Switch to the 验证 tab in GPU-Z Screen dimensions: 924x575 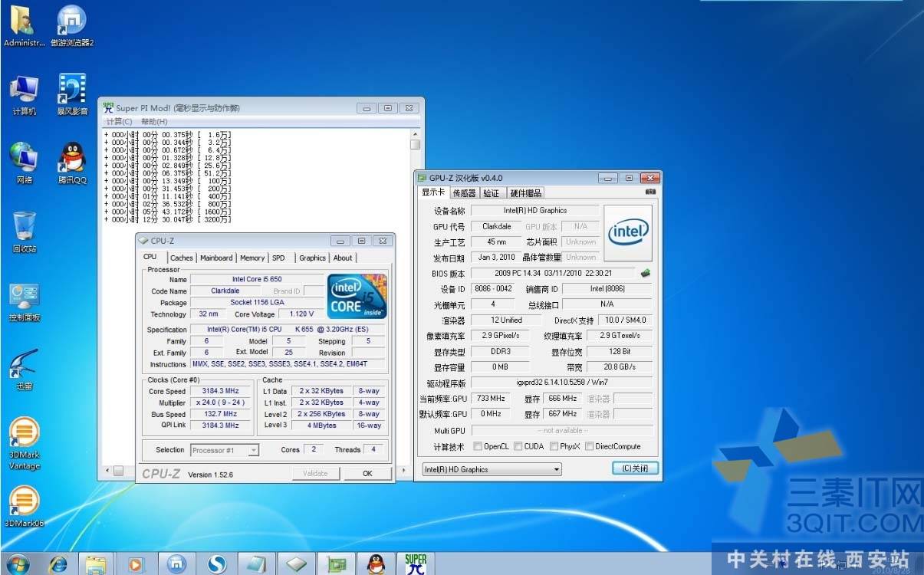click(x=491, y=193)
